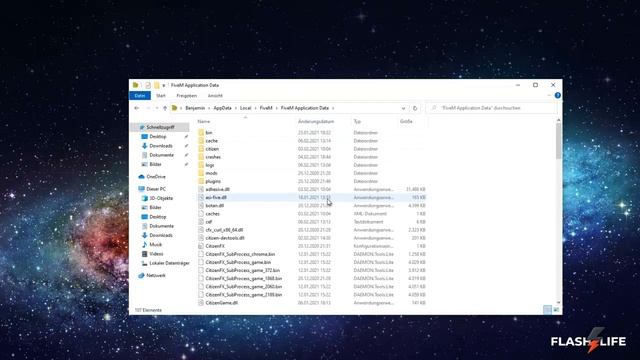
Task: Select pinned Bilder under Schnellzugriff
Action: pyautogui.click(x=155, y=164)
